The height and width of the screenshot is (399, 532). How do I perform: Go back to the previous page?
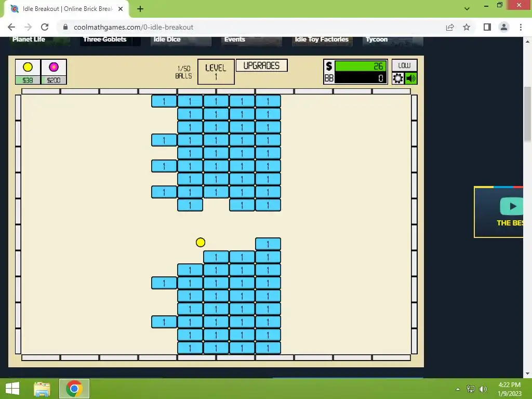tap(11, 27)
